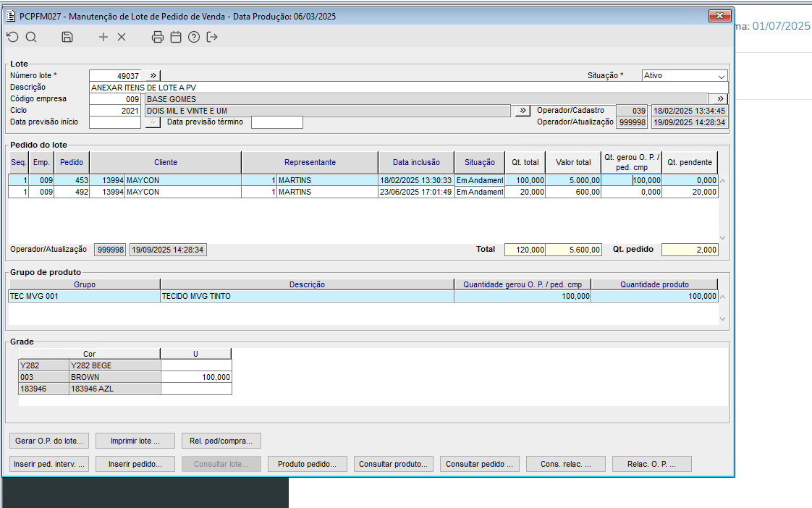The height and width of the screenshot is (508, 812).
Task: Click the Grupo column header
Action: (x=85, y=284)
